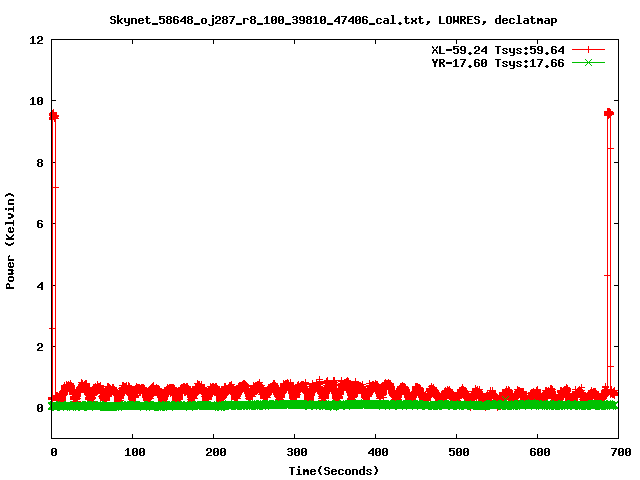Click the Time(Seconds) x-axis label
This screenshot has width=640, height=480.
point(333,471)
